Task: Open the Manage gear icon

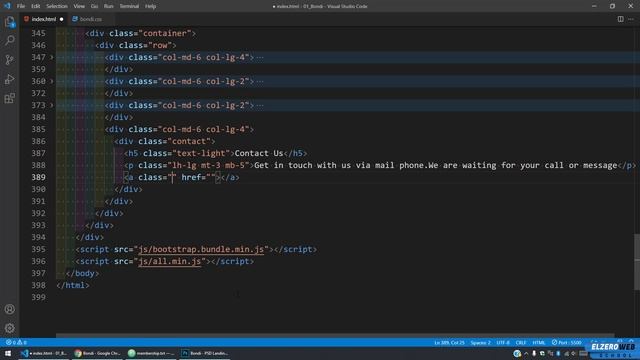Action: pyautogui.click(x=9, y=328)
